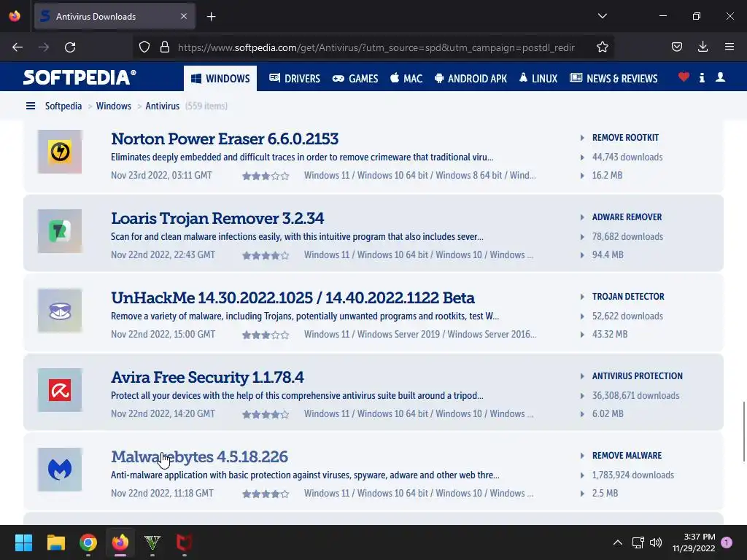Go to the Linux section
The height and width of the screenshot is (560, 747).
[x=538, y=79]
